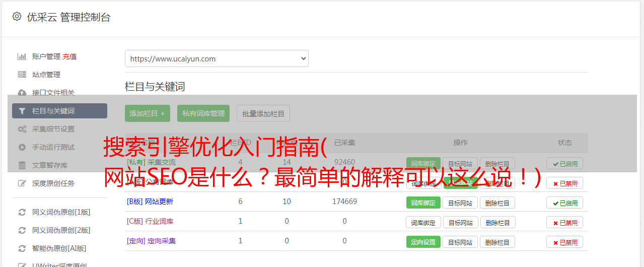The height and width of the screenshot is (267, 644).
Task: Select the 栏目与关键词 filter icon in sidebar
Action: point(22,111)
